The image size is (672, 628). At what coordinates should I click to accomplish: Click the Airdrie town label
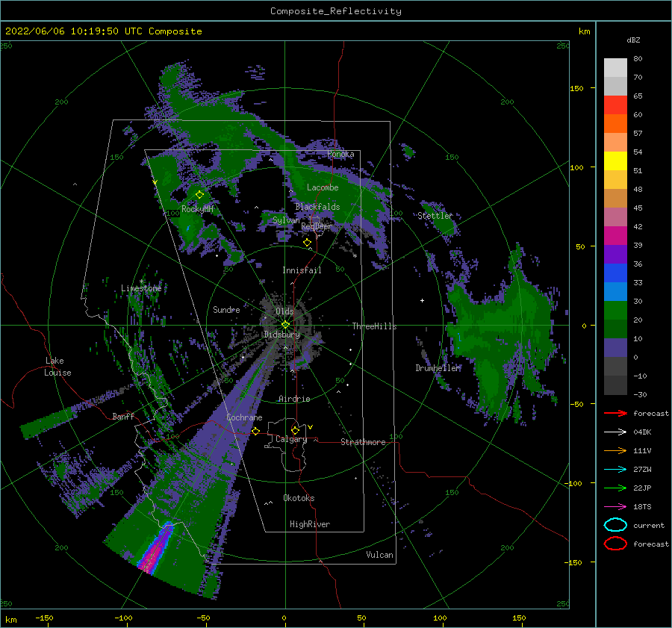pyautogui.click(x=294, y=399)
